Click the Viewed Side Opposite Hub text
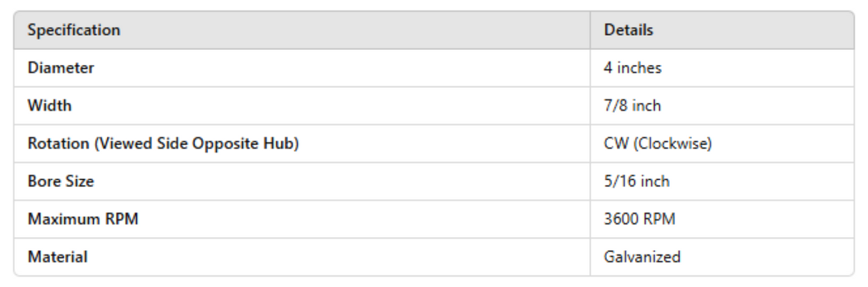The image size is (868, 287). pos(195,144)
